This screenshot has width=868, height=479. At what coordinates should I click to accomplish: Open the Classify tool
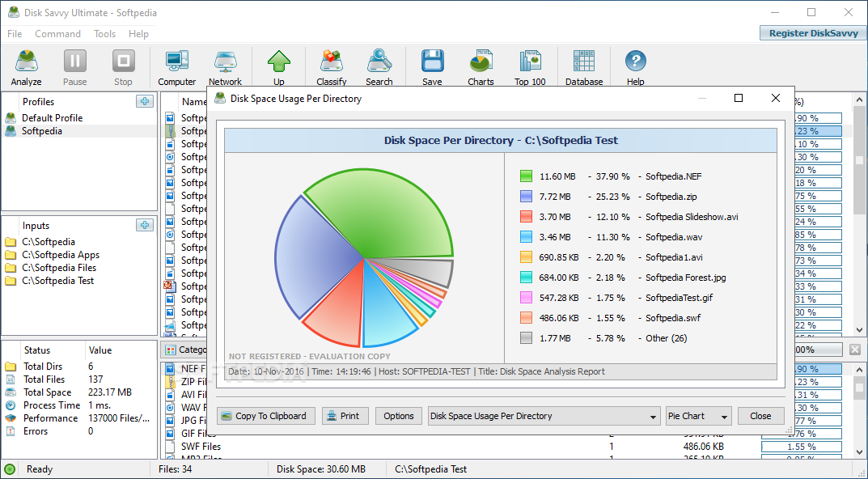click(x=331, y=67)
